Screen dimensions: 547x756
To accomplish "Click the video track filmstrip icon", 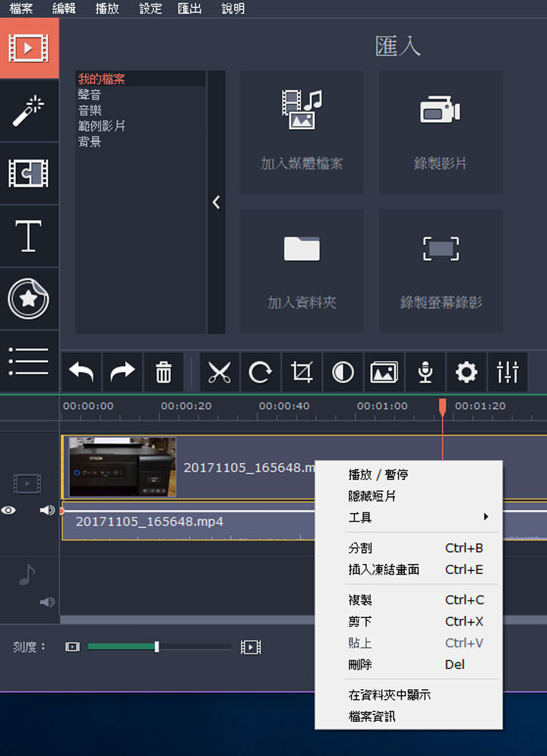I will pos(27,484).
